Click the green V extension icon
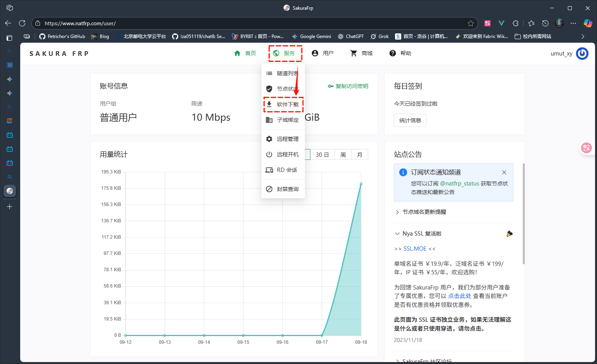 pyautogui.click(x=501, y=23)
